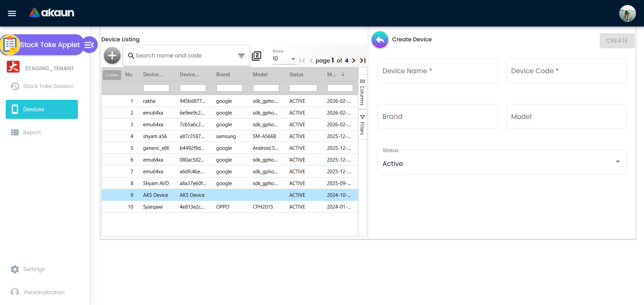
Task: Click the Stock Take Session history icon
Action: [x=15, y=86]
